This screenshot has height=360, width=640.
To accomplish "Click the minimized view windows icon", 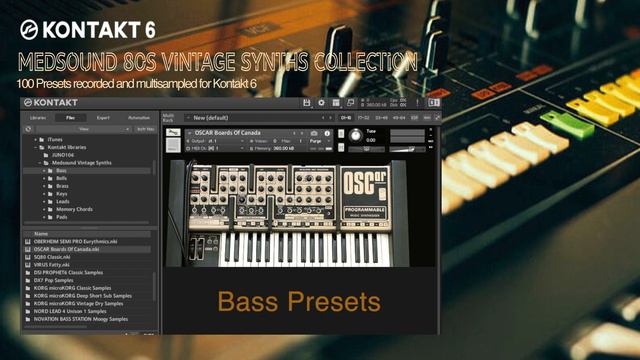I will click(350, 103).
